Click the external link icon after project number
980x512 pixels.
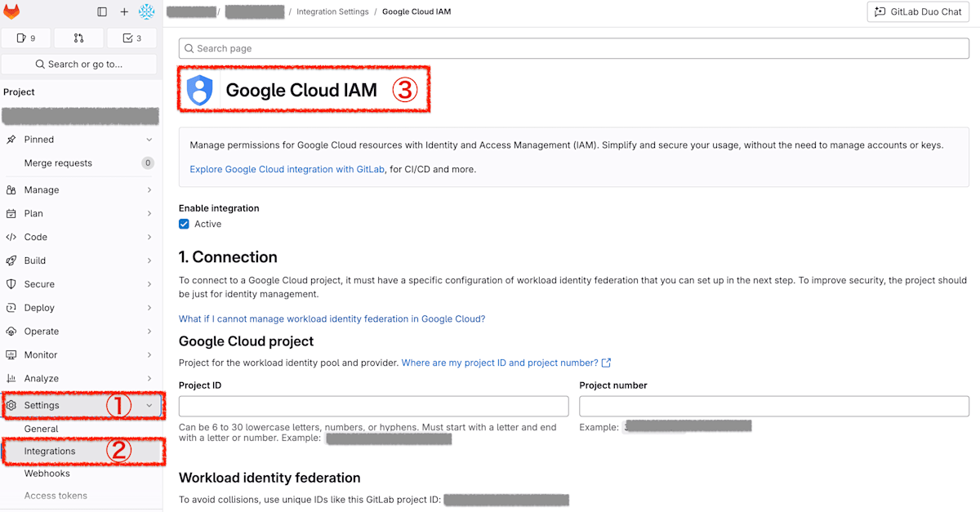[606, 363]
